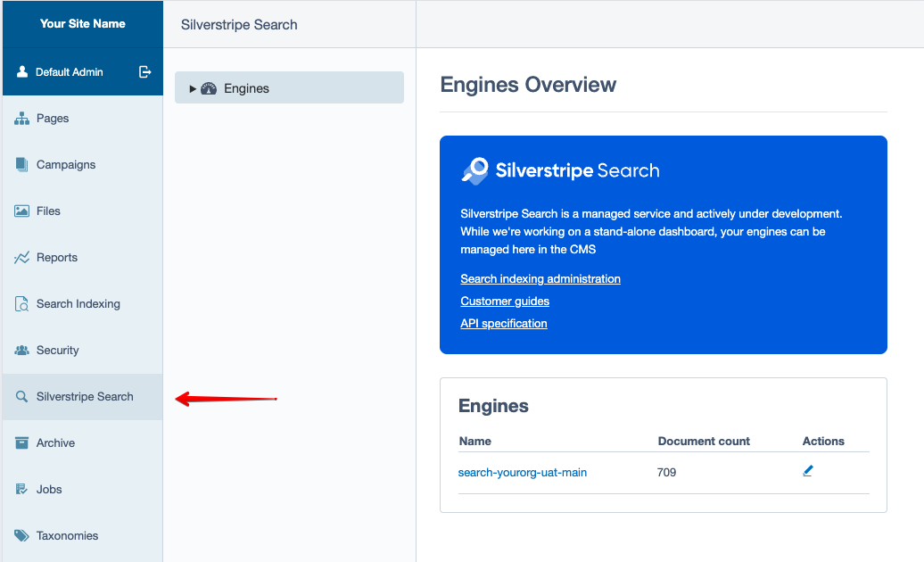Viewport: 924px width, 562px height.
Task: Expand the Engines tree arrow
Action: point(193,88)
